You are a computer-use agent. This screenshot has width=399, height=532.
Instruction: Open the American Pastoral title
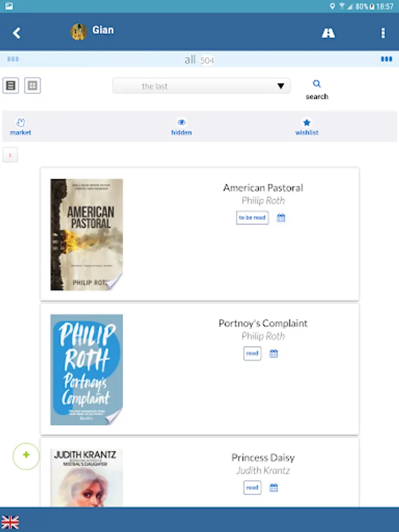(263, 187)
